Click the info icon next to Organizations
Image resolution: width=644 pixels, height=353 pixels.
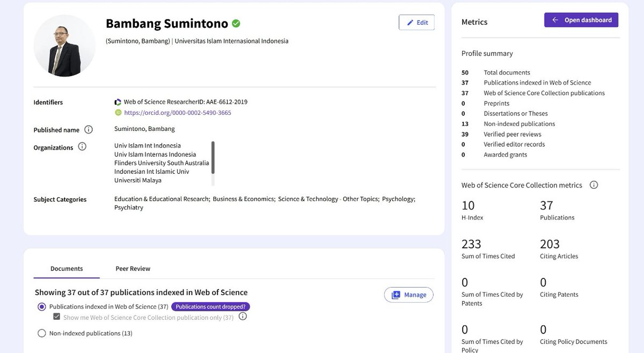click(x=81, y=147)
